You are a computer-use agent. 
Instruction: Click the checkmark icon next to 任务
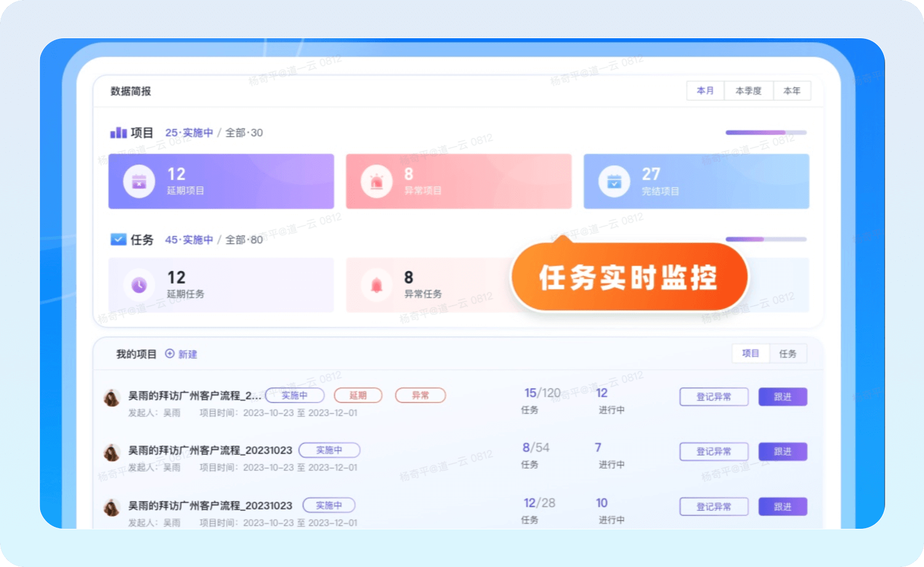point(118,239)
